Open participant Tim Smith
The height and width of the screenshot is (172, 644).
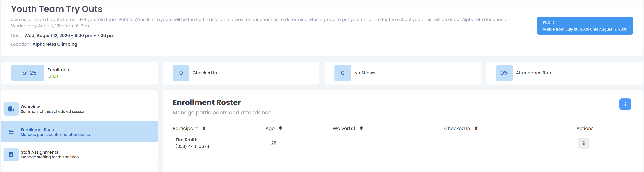point(186,140)
